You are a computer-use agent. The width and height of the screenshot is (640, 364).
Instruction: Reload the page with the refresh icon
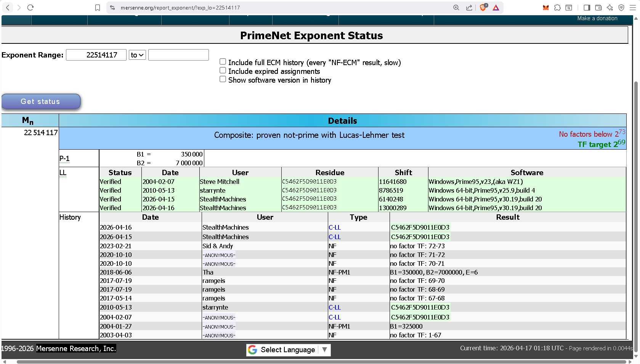[30, 8]
